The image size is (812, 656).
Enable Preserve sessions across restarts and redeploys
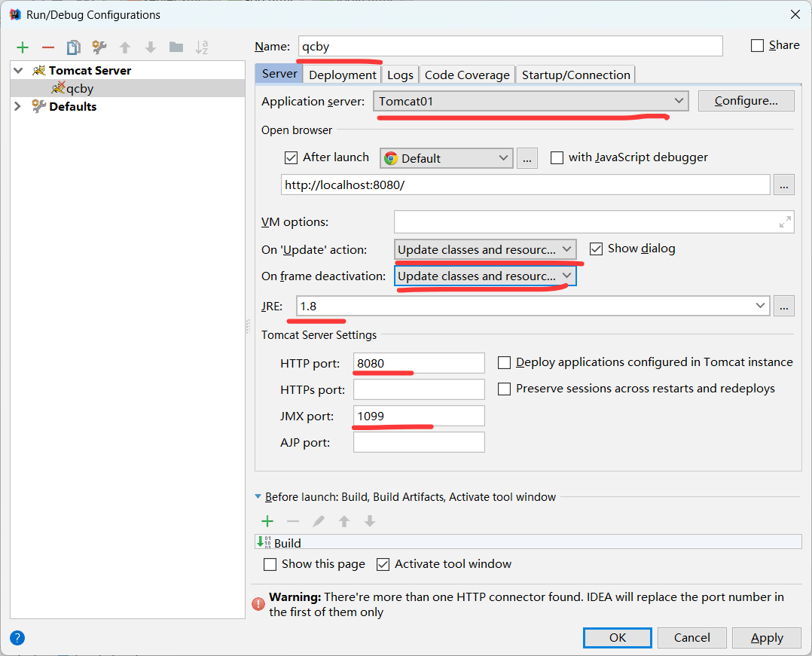[504, 389]
